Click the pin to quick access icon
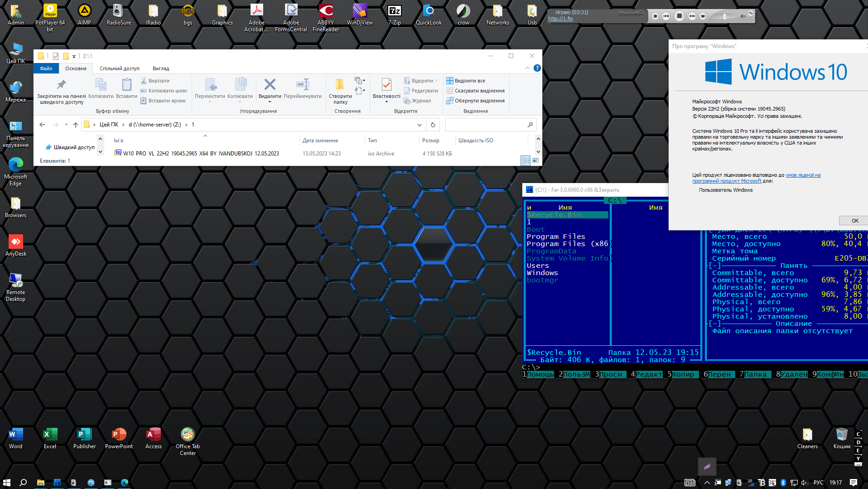Viewport: 868px width, 489px height. click(x=61, y=85)
